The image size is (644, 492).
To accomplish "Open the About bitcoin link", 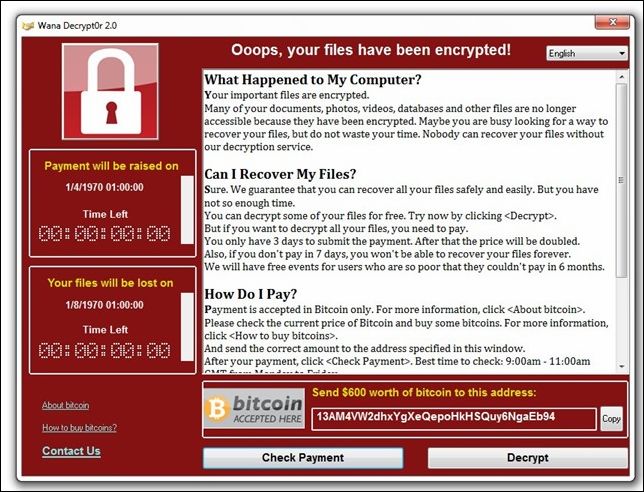I will pyautogui.click(x=65, y=405).
